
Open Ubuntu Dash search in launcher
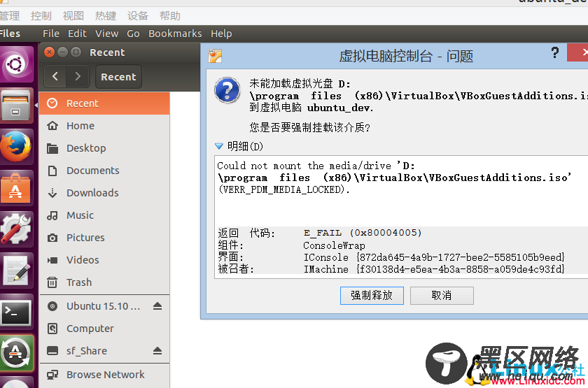(15, 64)
